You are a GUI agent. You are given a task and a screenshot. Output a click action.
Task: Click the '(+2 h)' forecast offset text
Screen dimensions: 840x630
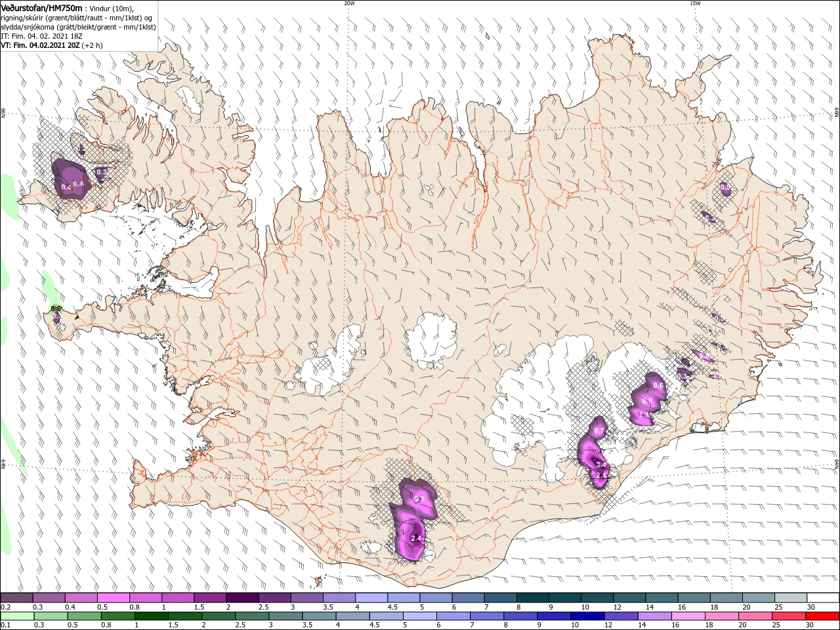click(x=93, y=45)
